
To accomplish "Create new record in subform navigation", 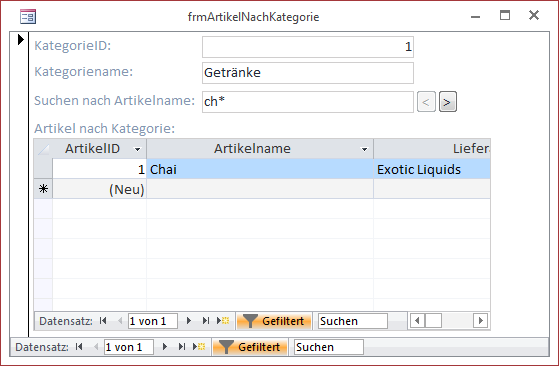I will pos(223,321).
